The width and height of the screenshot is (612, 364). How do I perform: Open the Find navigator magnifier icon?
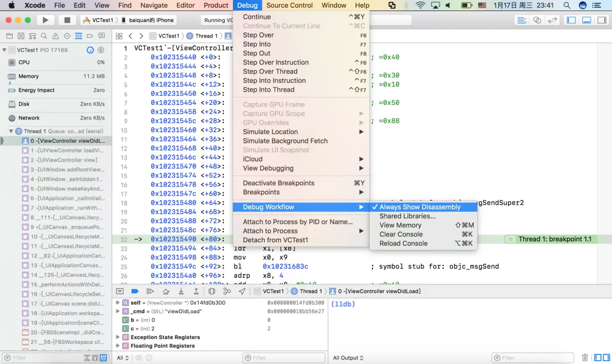tap(44, 36)
